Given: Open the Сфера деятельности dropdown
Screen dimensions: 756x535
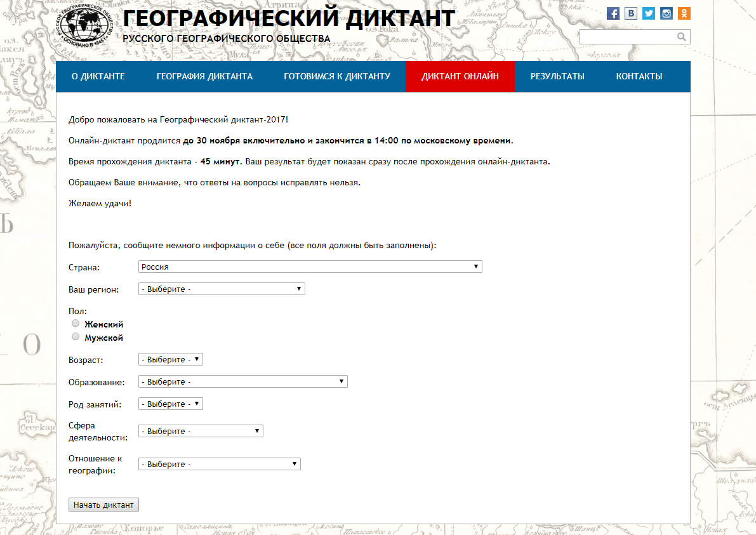Looking at the screenshot, I should pos(201,431).
